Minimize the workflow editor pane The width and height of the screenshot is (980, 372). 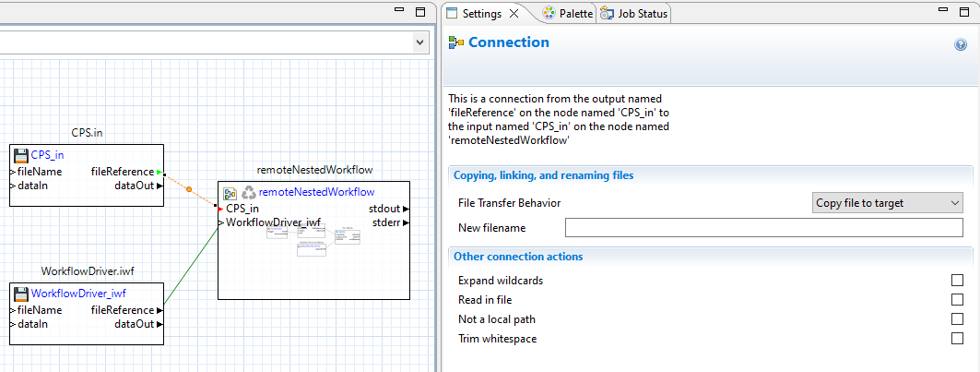point(401,11)
